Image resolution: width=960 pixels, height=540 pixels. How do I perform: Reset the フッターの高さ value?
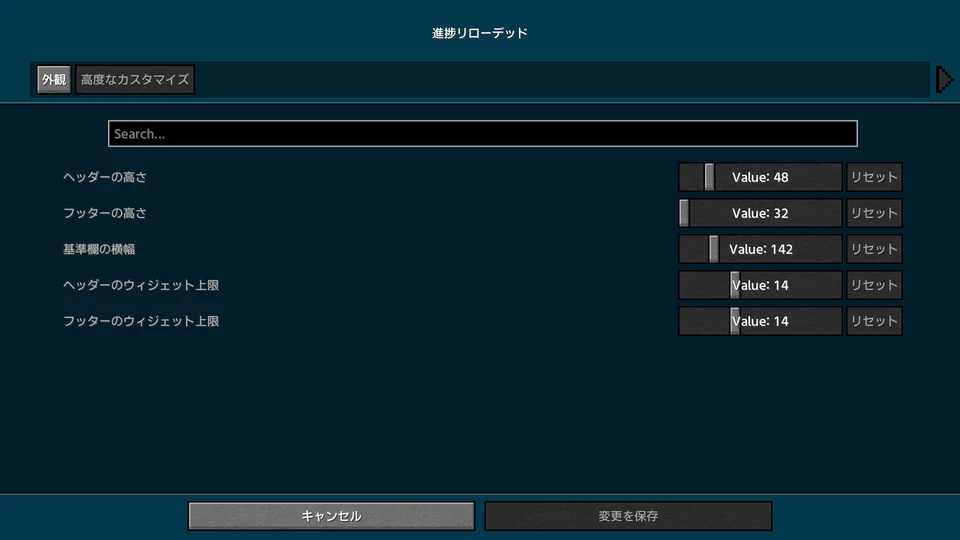874,213
